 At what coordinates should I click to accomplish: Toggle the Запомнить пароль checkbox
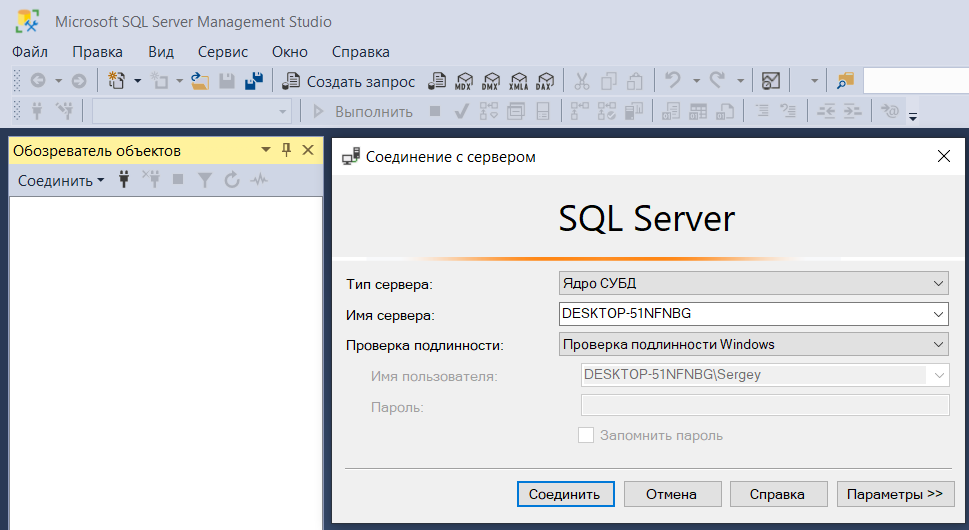click(x=586, y=435)
